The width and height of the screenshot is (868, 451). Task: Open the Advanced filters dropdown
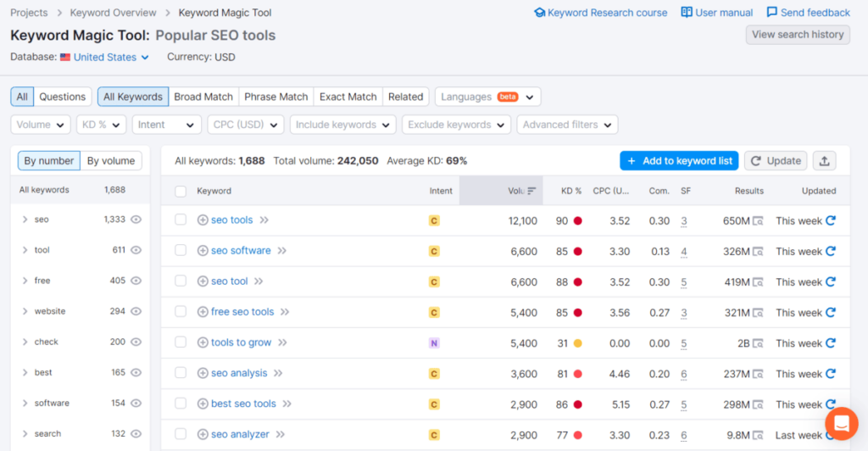tap(567, 125)
